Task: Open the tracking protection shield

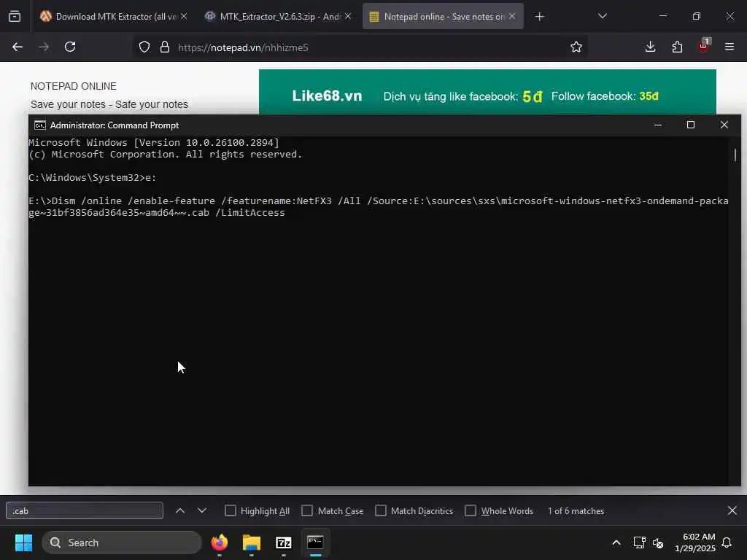Action: click(144, 47)
